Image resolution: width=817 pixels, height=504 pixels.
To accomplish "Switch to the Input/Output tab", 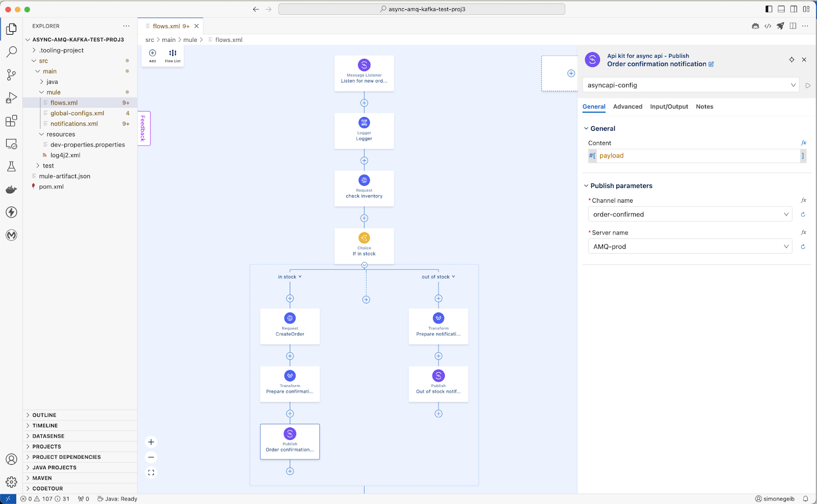I will tap(669, 107).
